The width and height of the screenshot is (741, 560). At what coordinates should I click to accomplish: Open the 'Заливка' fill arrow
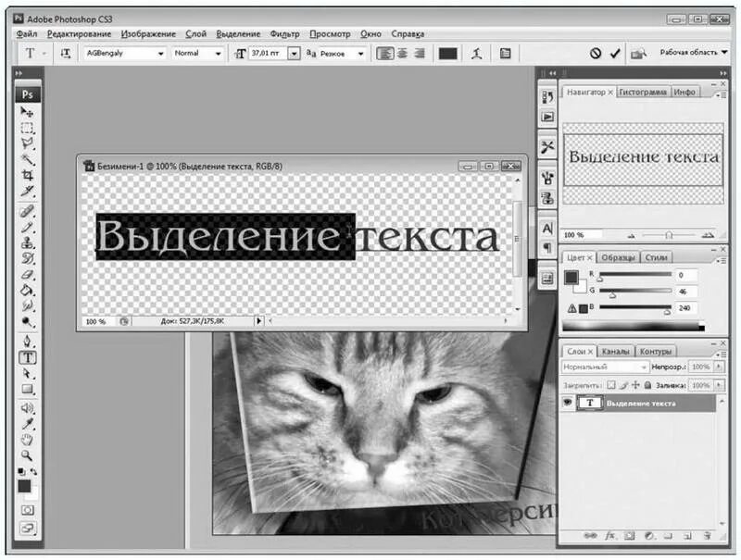720,385
